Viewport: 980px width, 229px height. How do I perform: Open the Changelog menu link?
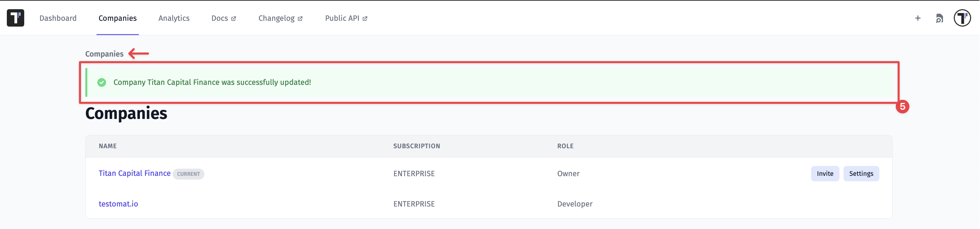coord(276,18)
